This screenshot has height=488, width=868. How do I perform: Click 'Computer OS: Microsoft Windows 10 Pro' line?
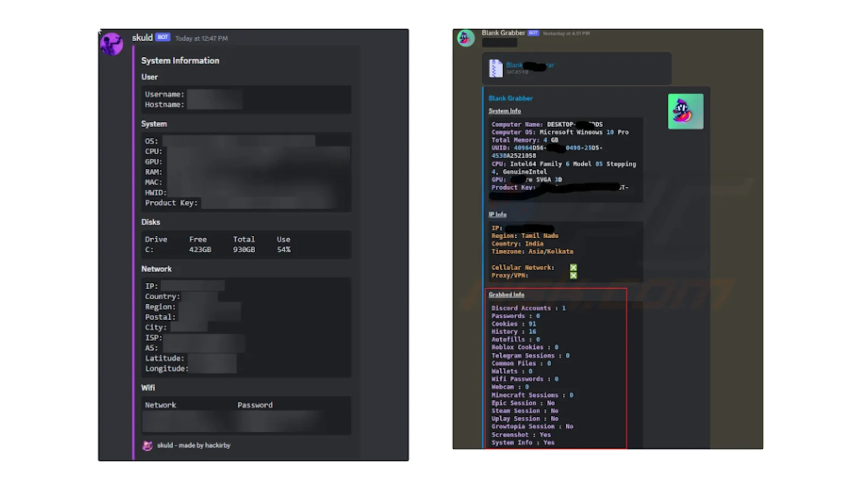560,132
